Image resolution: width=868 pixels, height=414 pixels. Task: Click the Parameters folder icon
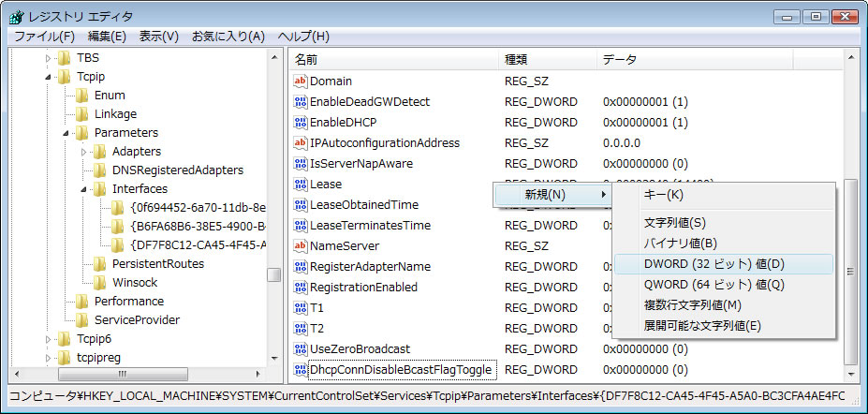81,133
